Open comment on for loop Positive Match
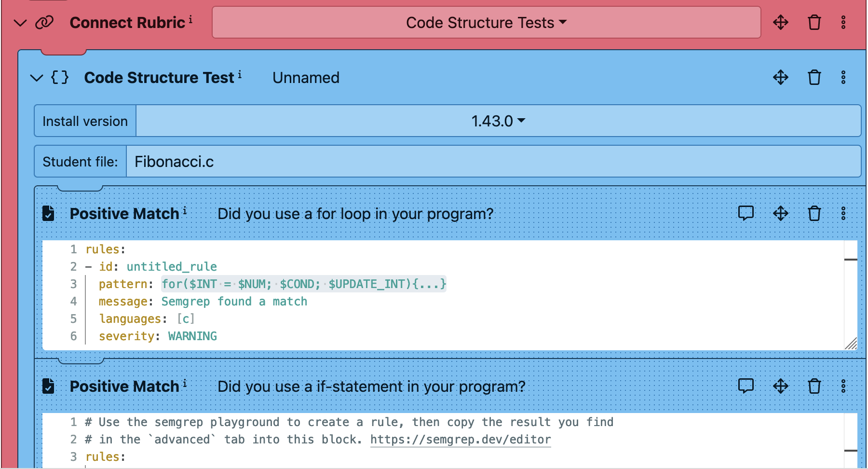Screen dimensions: 868x469 pyautogui.click(x=746, y=213)
